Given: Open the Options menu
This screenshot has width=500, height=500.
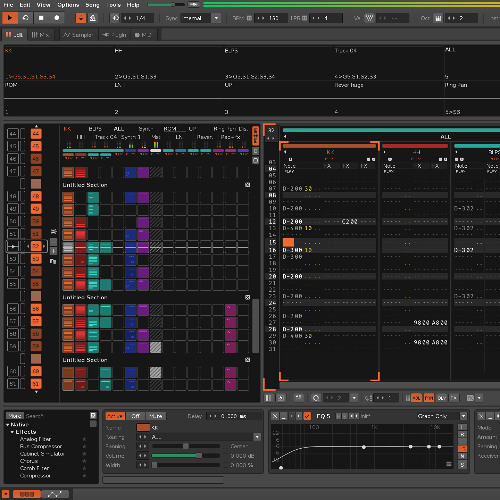Looking at the screenshot, I should 68,5.
